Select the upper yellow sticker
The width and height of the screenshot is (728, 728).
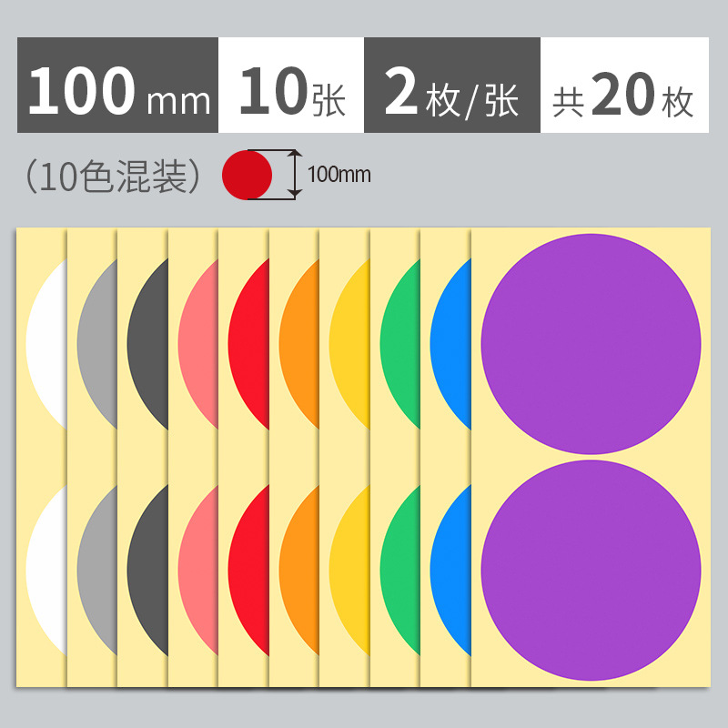pos(350,345)
